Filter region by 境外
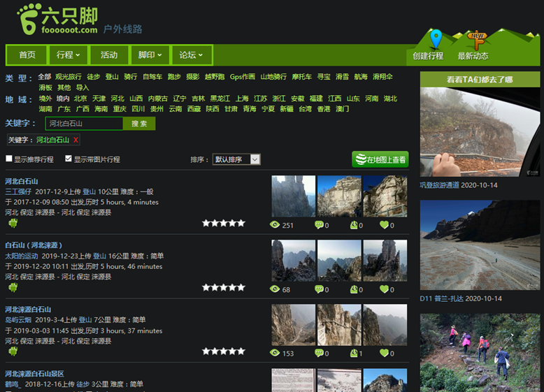The image size is (544, 392). [x=45, y=99]
